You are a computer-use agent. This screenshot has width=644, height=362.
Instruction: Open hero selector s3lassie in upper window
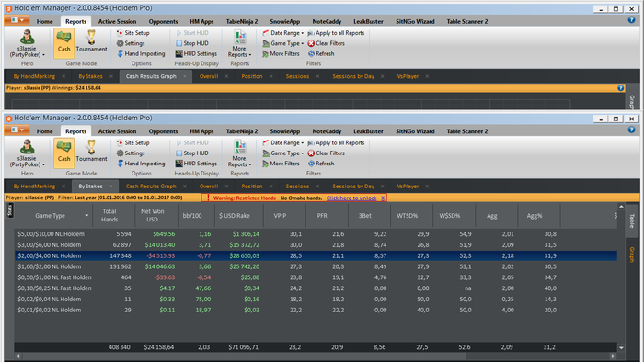point(27,43)
